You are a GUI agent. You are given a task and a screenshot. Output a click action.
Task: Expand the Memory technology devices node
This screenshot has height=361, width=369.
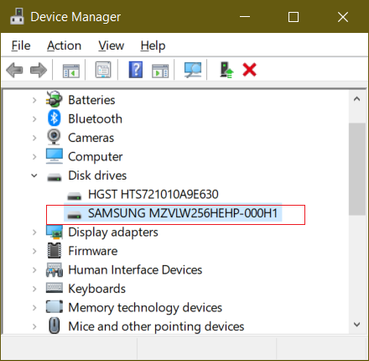(x=34, y=307)
